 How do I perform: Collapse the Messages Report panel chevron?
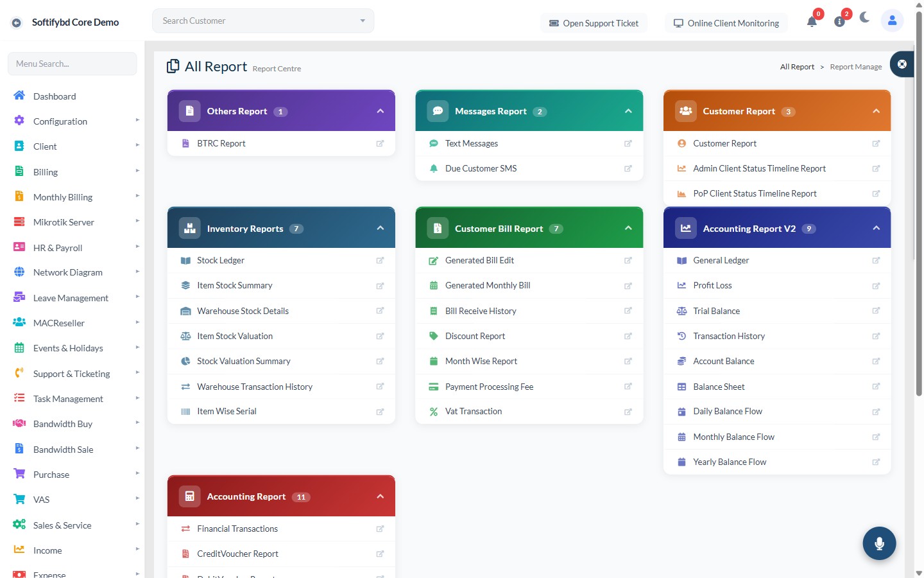628,111
